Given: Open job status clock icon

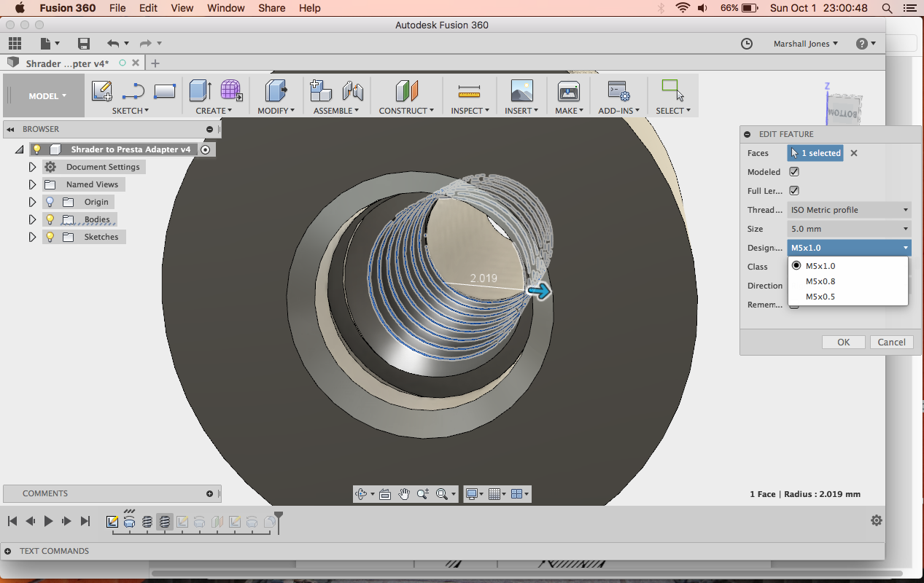Looking at the screenshot, I should (747, 44).
